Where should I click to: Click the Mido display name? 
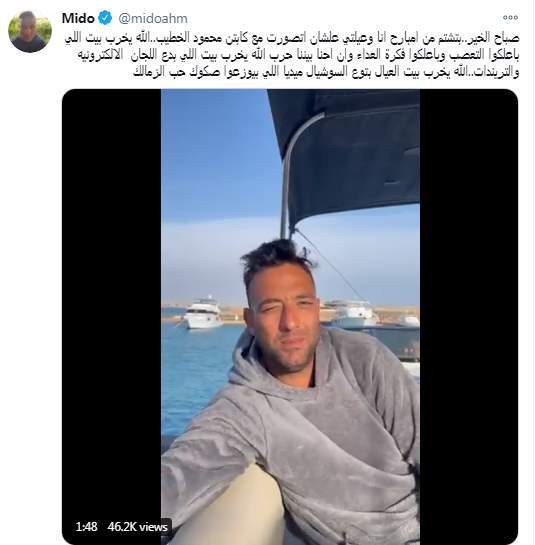point(78,18)
